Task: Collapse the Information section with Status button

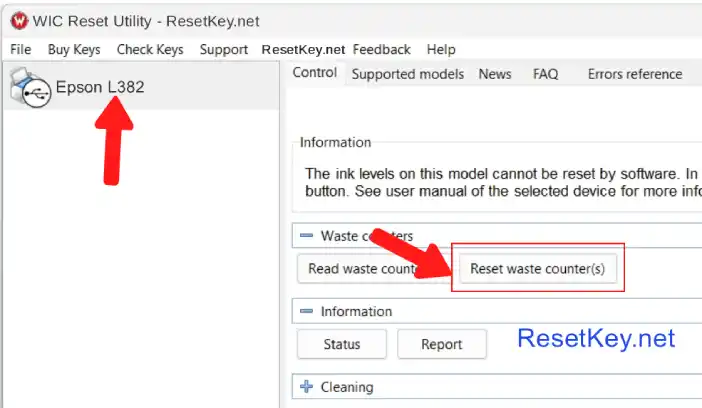Action: click(306, 312)
